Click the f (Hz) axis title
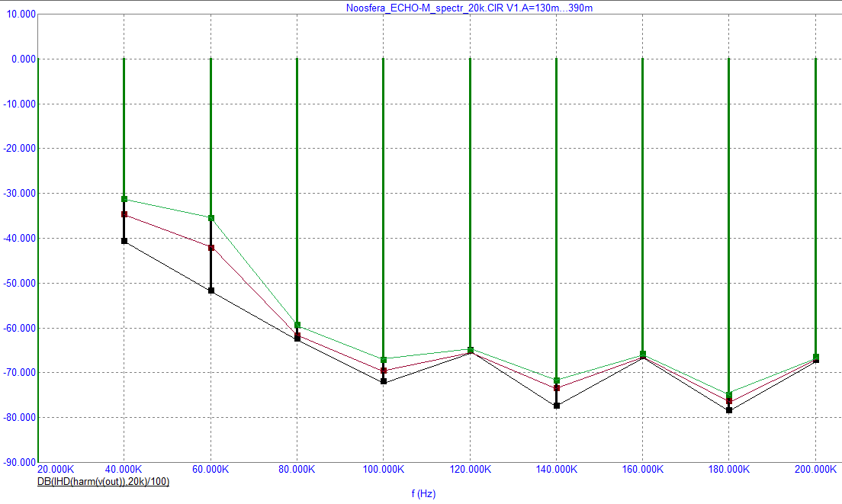The height and width of the screenshot is (504, 842). click(x=423, y=494)
